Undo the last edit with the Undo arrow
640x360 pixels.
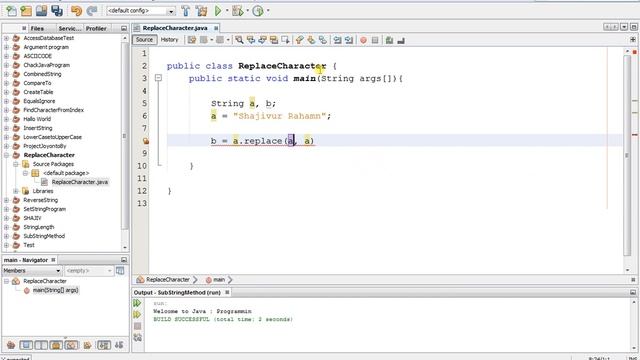pos(76,11)
